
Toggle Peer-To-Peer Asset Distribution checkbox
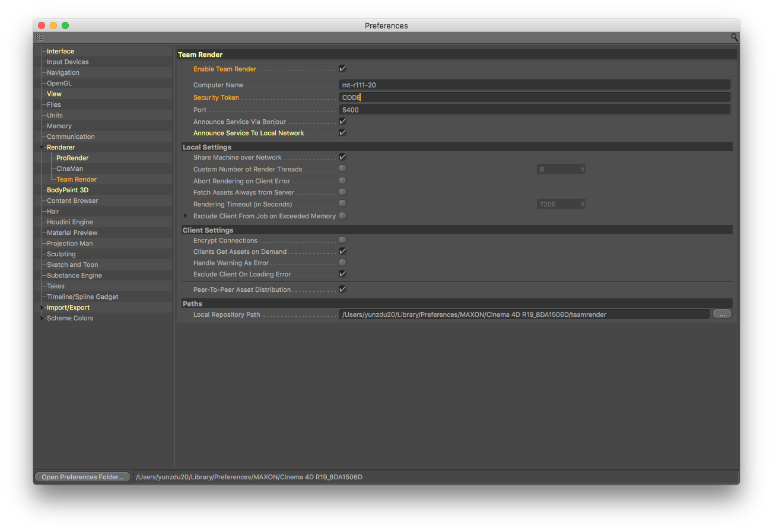(342, 289)
